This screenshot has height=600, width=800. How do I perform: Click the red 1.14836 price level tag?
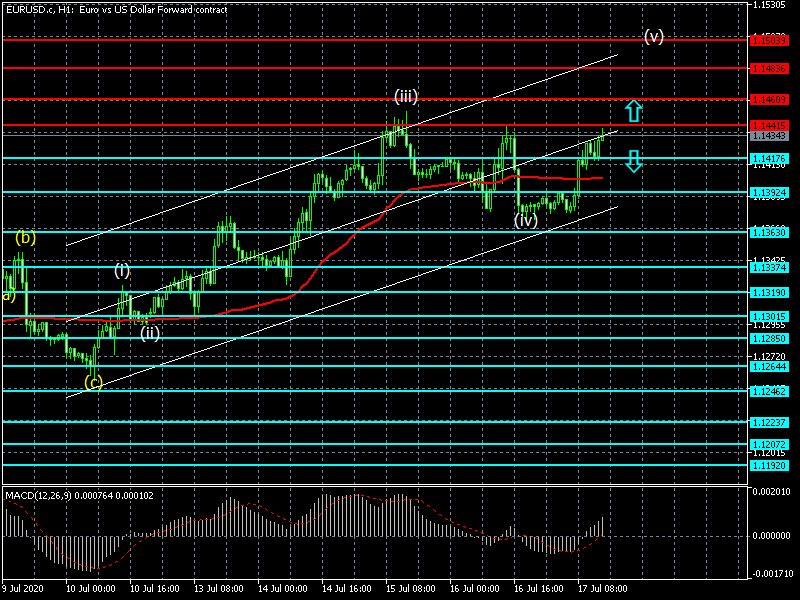pyautogui.click(x=769, y=68)
